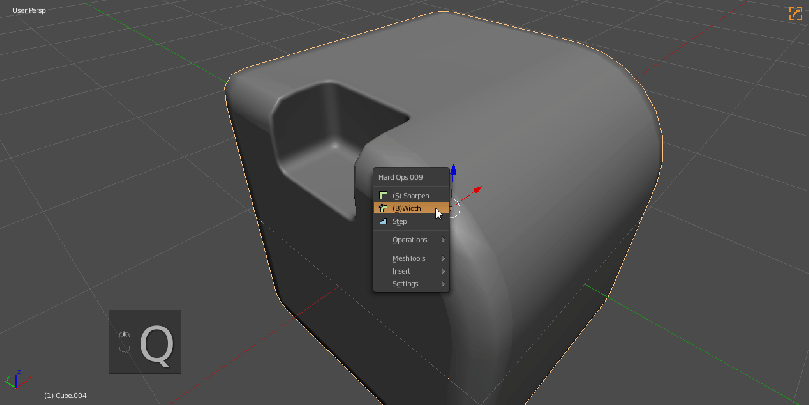Image resolution: width=809 pixels, height=405 pixels.
Task: Click the Hard Ops 009 menu title
Action: [402, 178]
